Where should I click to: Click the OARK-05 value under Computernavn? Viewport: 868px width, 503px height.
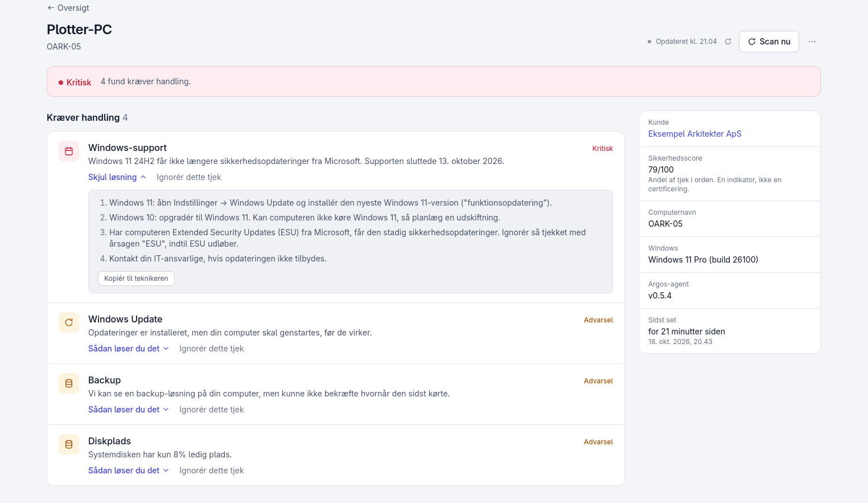(x=665, y=224)
